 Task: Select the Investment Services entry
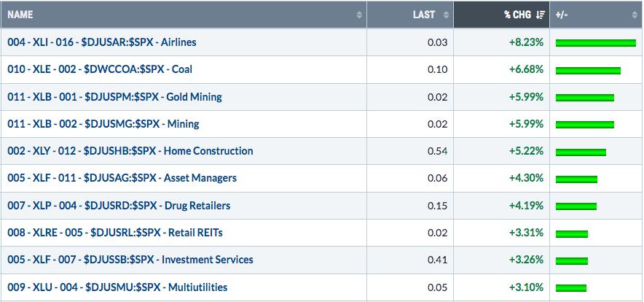(130, 260)
